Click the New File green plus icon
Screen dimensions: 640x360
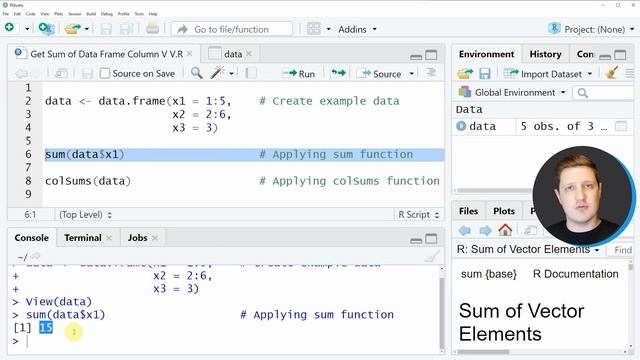coord(9,28)
